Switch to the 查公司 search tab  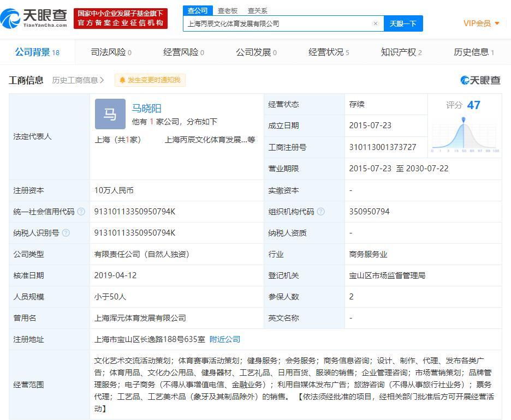[x=198, y=11]
